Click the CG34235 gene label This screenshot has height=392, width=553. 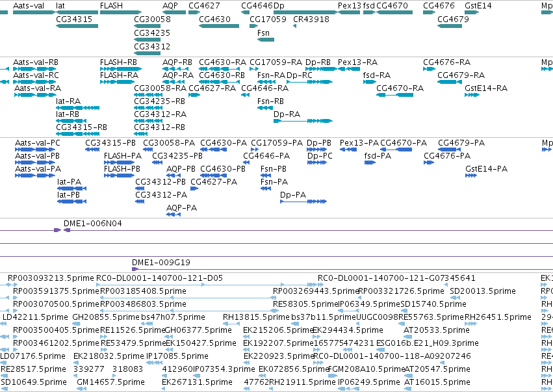[x=152, y=33]
